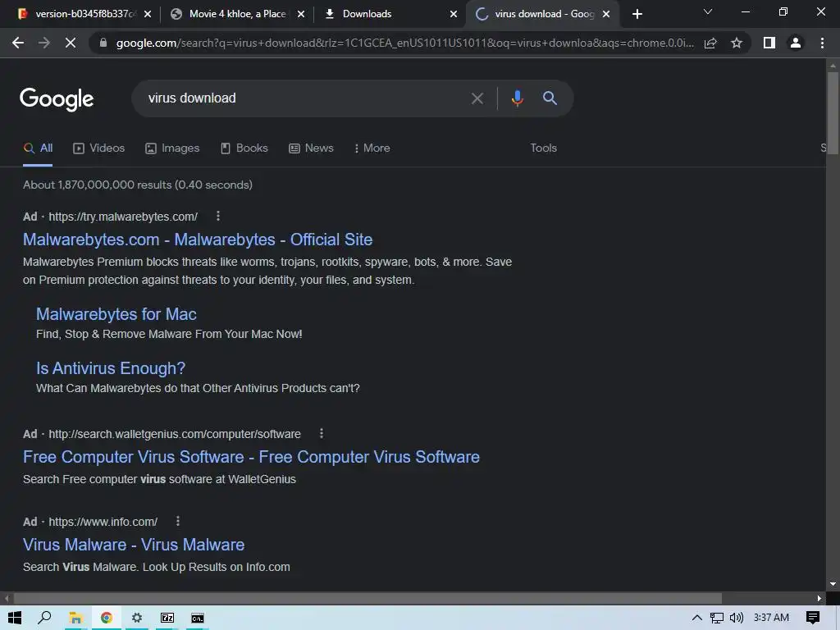Show hidden system tray icons

click(x=696, y=618)
